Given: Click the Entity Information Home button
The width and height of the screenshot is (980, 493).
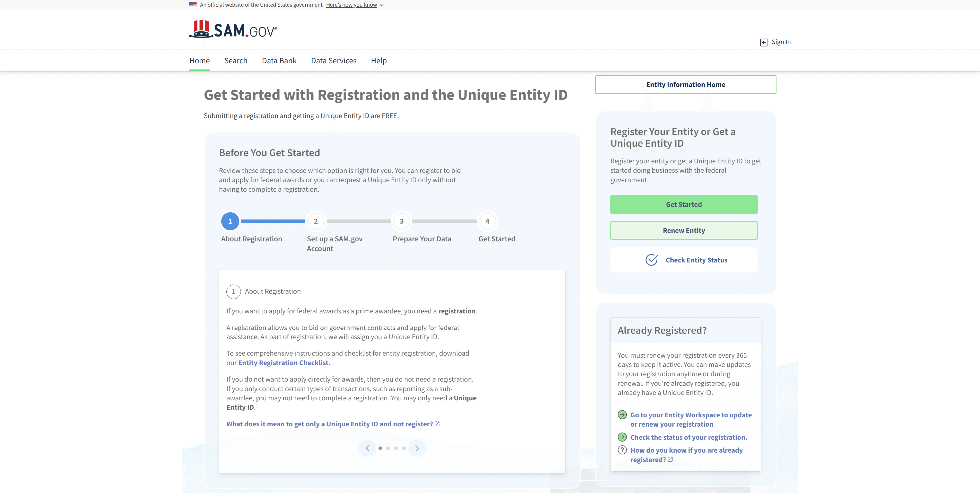Looking at the screenshot, I should [686, 84].
